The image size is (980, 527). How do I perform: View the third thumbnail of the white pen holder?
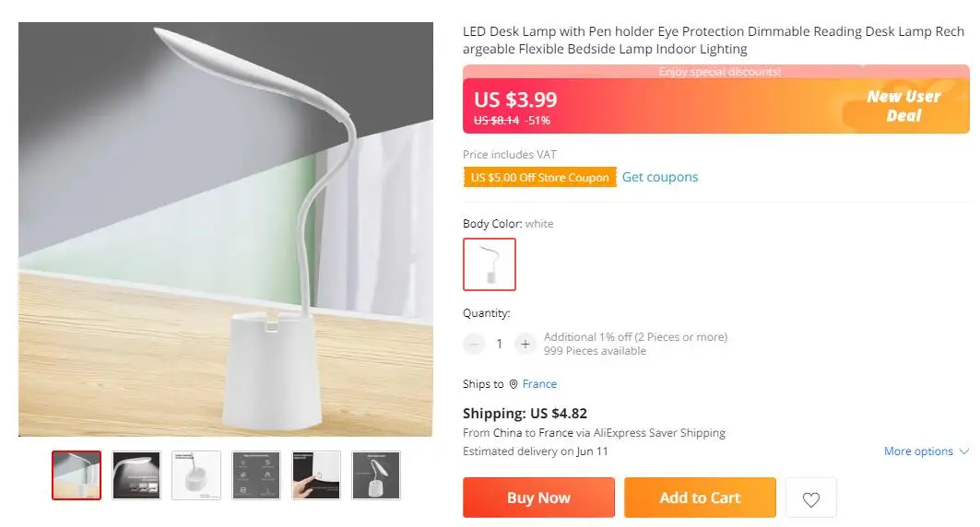196,474
